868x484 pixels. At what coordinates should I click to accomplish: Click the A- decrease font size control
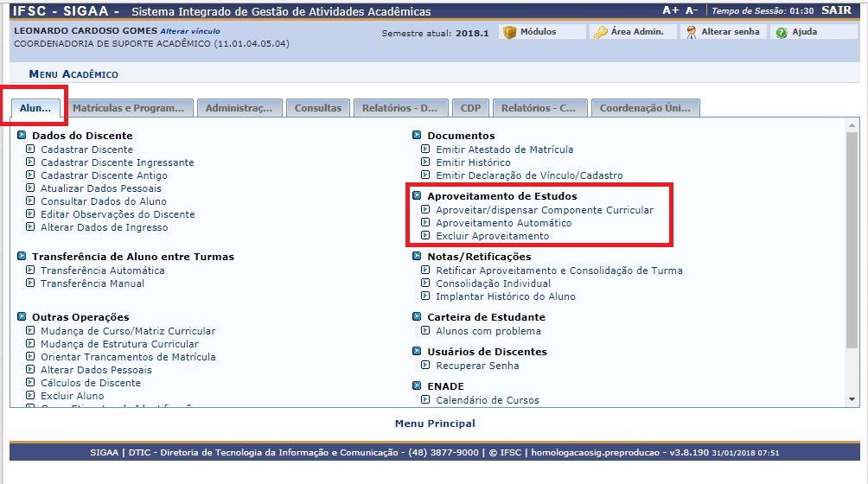692,11
